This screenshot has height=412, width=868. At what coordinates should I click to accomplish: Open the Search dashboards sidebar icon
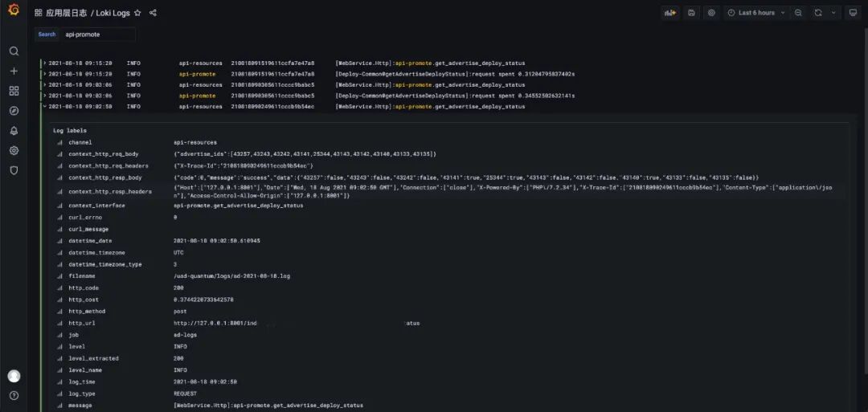tap(14, 51)
